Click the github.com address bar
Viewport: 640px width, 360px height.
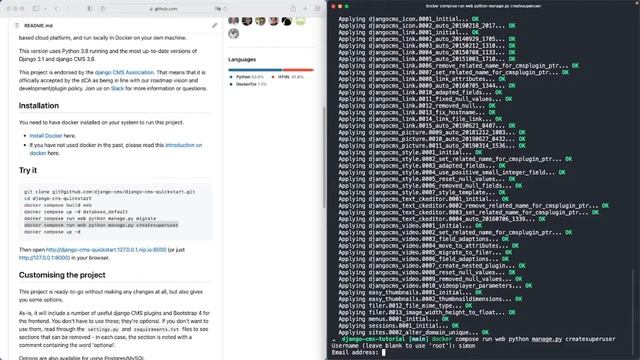pos(163,9)
